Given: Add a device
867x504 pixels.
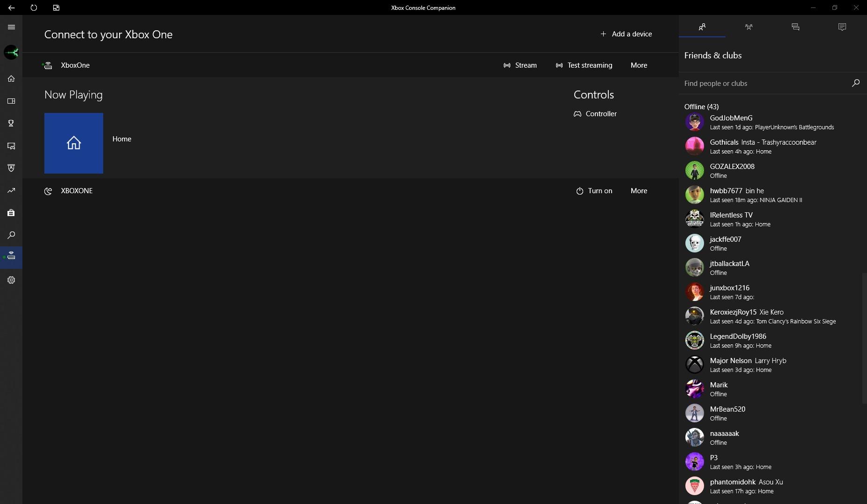Looking at the screenshot, I should pos(626,34).
